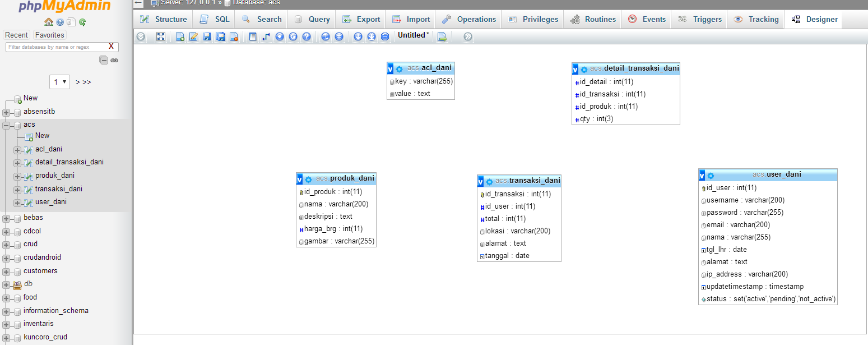Toggle relationship line style
The height and width of the screenshot is (345, 868).
tap(326, 36)
